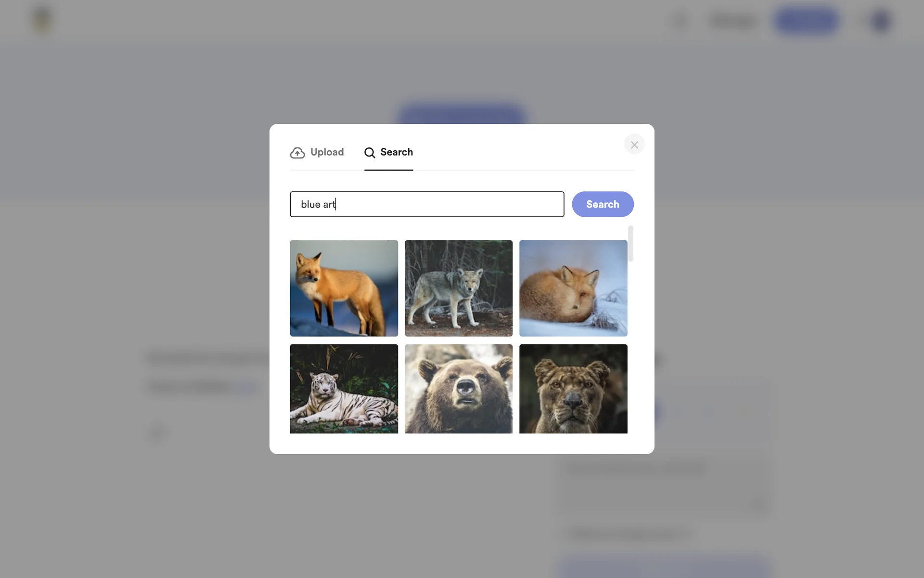
Task: Select the curled-up sleeping fox photo
Action: [x=573, y=288]
